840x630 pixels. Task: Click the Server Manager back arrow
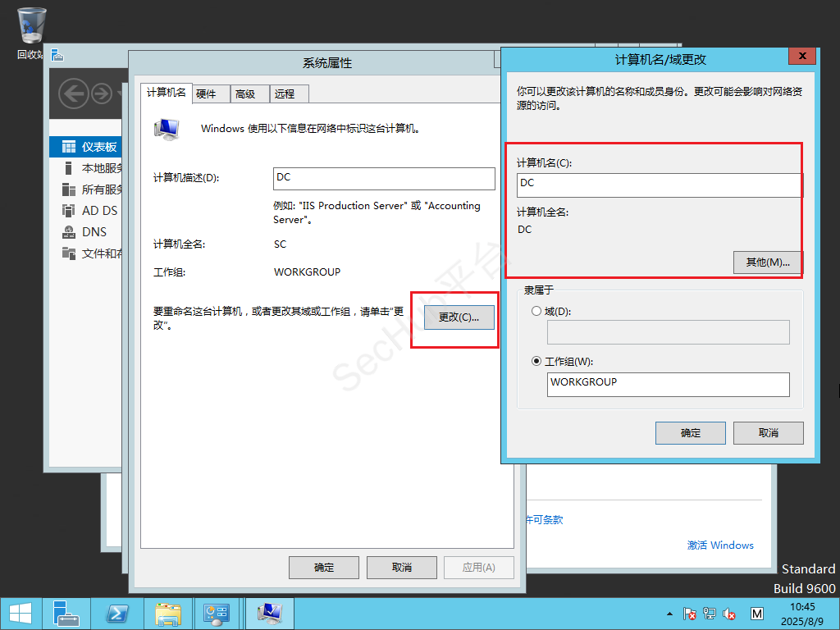pyautogui.click(x=74, y=94)
